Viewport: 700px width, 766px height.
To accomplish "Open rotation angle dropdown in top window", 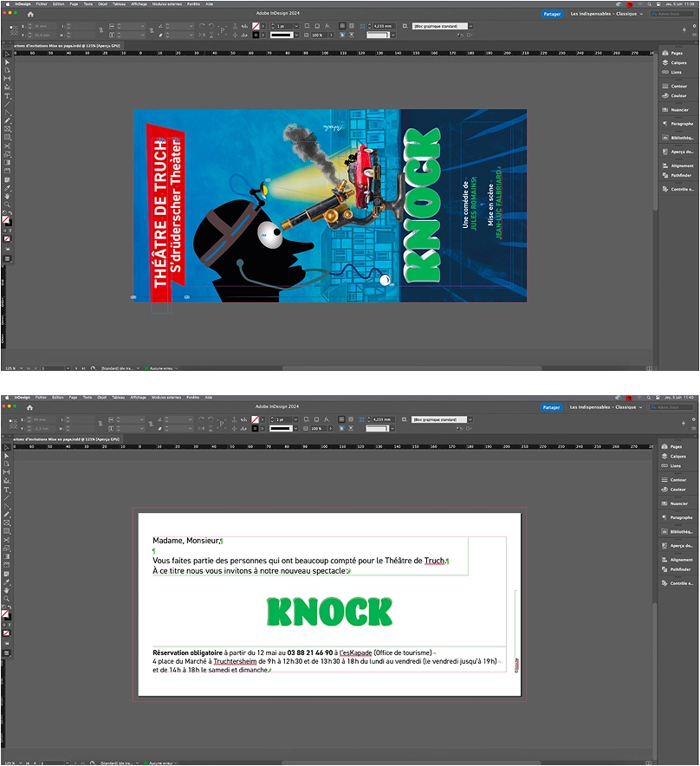I will click(x=191, y=26).
